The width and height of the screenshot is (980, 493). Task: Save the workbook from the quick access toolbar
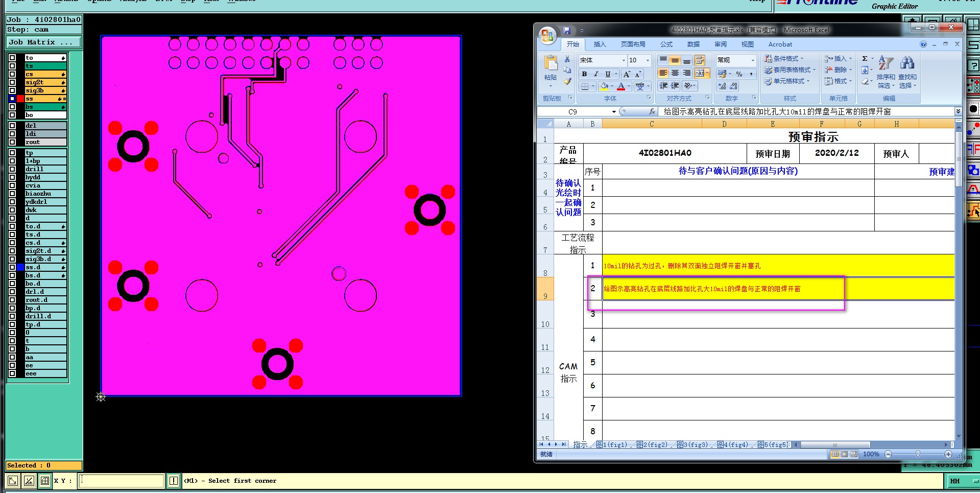point(566,31)
